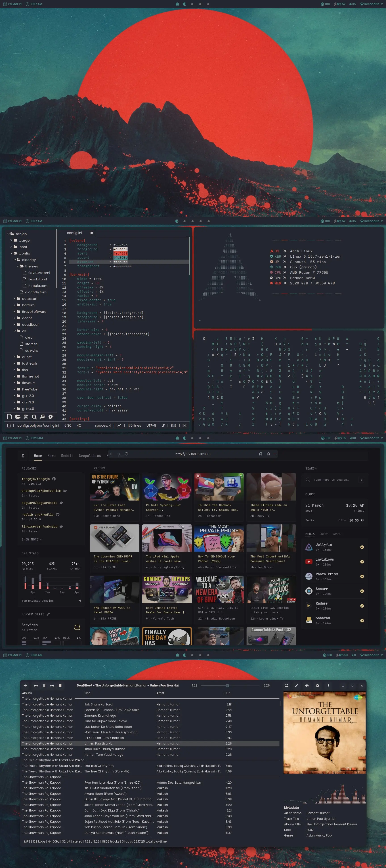The height and width of the screenshot is (868, 386).
Task: Click the #ec4337 alert color value
Action: point(120,253)
